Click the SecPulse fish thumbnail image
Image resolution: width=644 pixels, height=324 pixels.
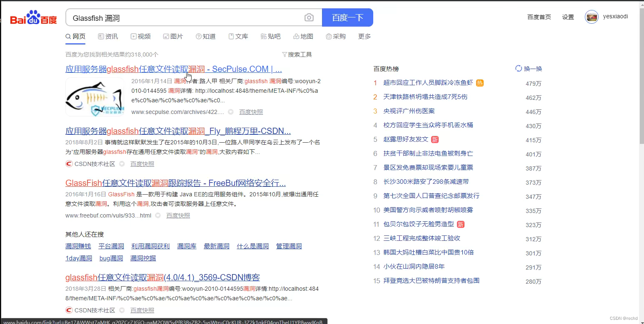[x=95, y=97]
